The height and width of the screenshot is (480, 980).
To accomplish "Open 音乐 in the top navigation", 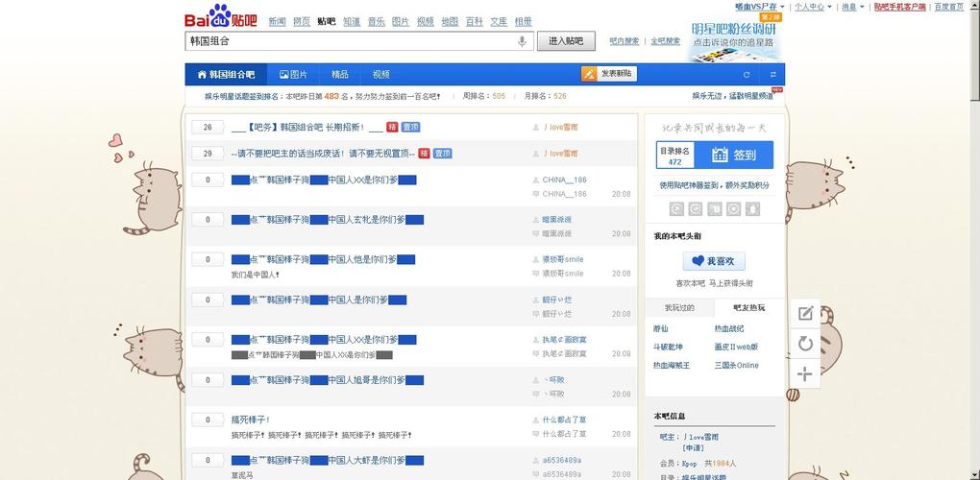I will point(377,21).
